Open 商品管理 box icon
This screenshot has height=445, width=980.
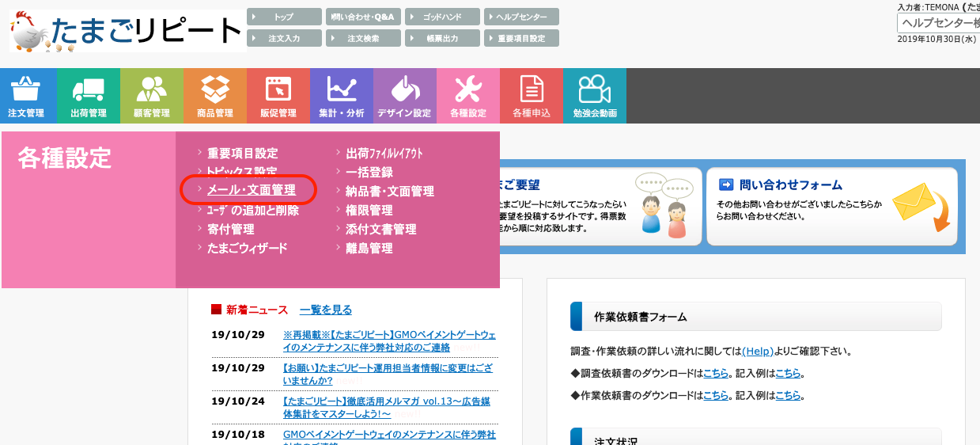pos(215,96)
